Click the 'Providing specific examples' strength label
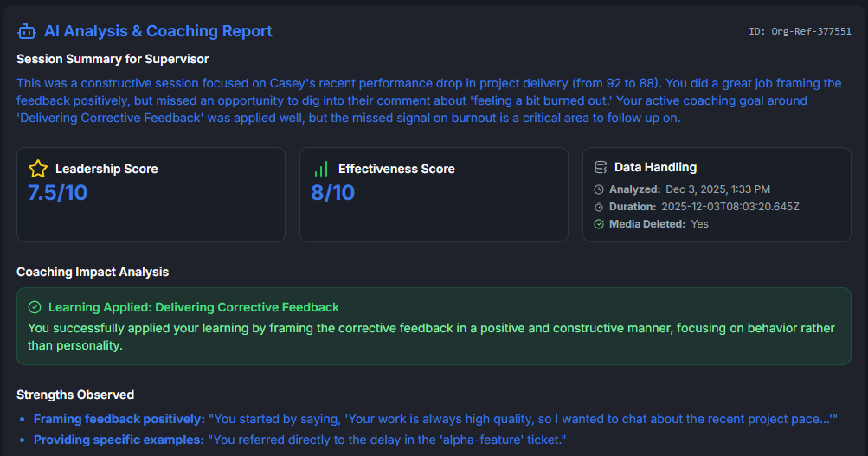The image size is (868, 456). 119,440
